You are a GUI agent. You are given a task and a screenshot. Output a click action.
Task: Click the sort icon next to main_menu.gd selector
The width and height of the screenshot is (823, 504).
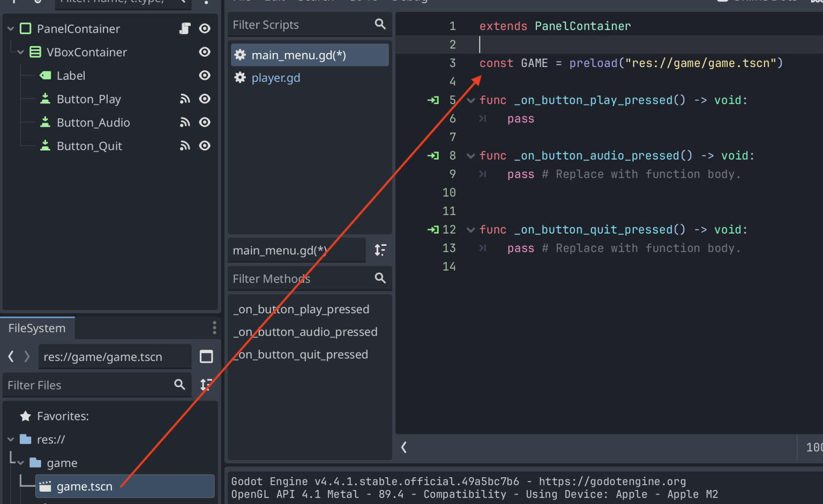point(380,250)
